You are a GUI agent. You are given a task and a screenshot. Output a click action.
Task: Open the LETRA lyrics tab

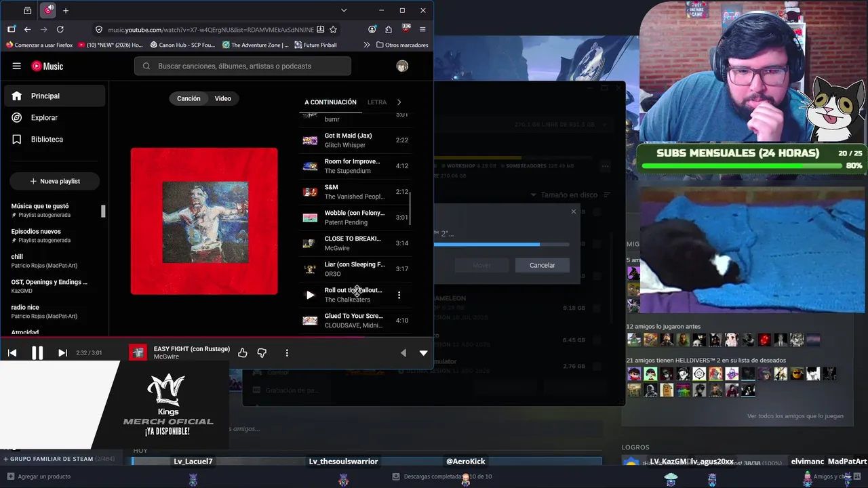(x=377, y=102)
